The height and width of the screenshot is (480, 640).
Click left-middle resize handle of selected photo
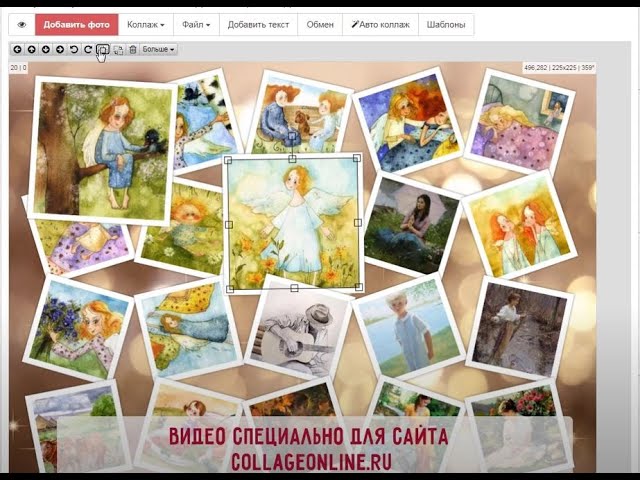[x=229, y=224]
